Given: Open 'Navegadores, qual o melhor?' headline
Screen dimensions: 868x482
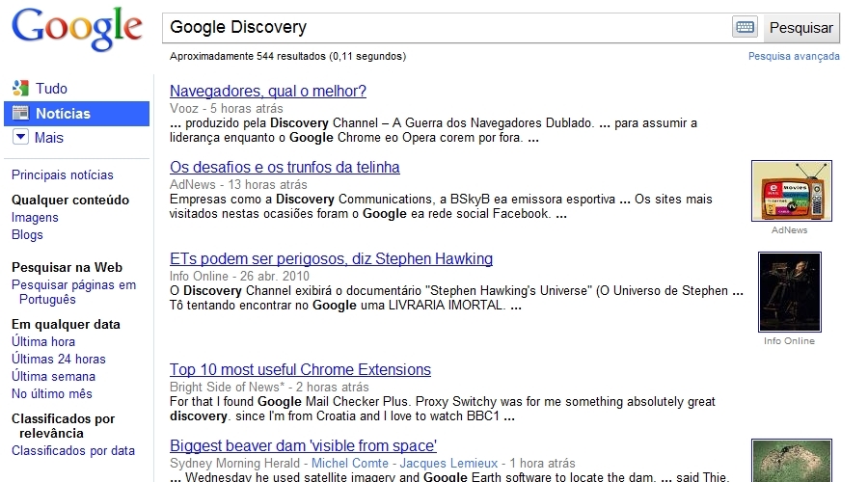Looking at the screenshot, I should tap(268, 92).
